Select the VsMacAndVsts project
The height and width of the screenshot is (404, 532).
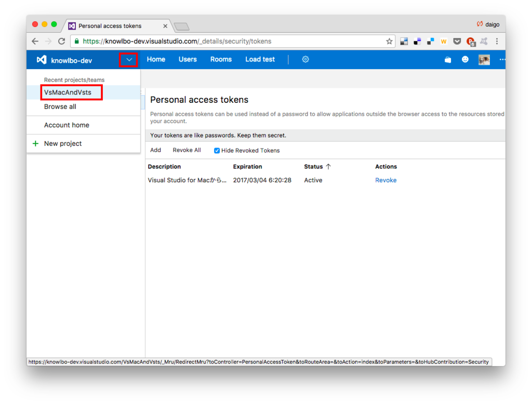coord(68,92)
